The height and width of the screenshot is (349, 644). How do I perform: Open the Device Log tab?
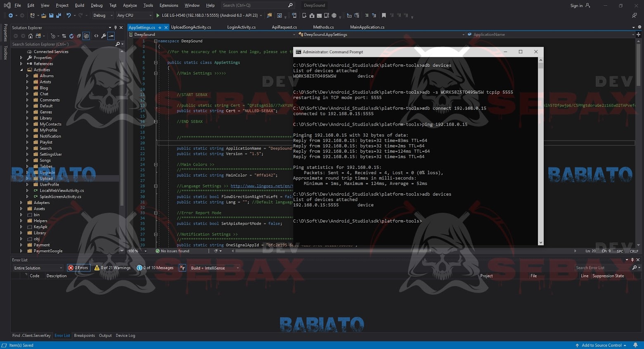(125, 336)
